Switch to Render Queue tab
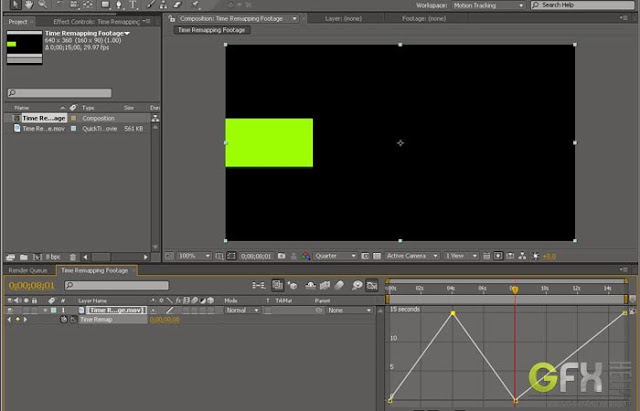The height and width of the screenshot is (411, 640). coord(28,270)
